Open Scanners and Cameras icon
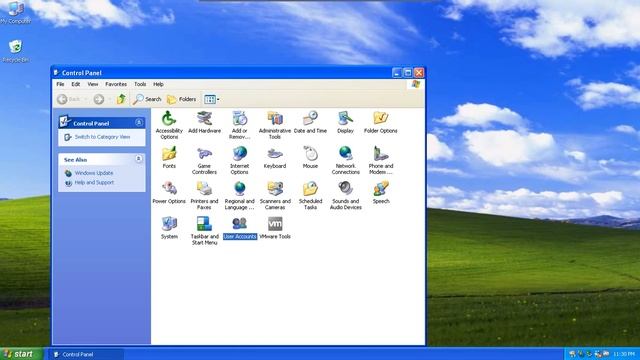The height and width of the screenshot is (360, 640). 275,195
